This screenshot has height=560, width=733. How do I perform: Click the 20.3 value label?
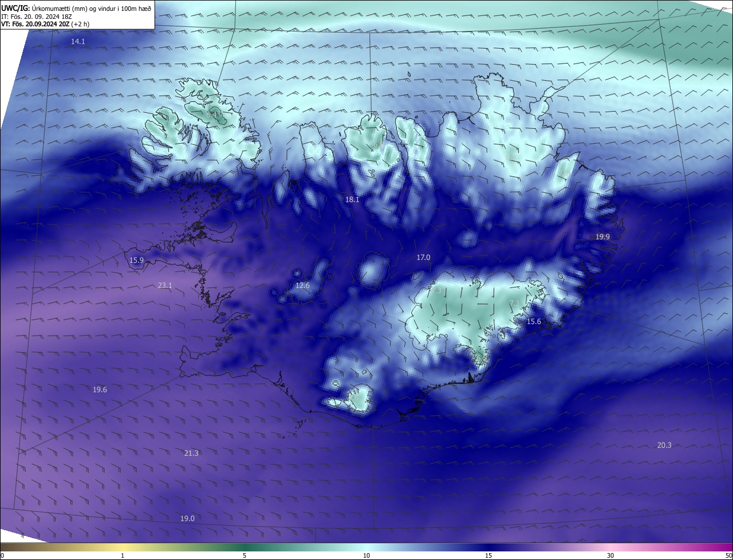(664, 445)
